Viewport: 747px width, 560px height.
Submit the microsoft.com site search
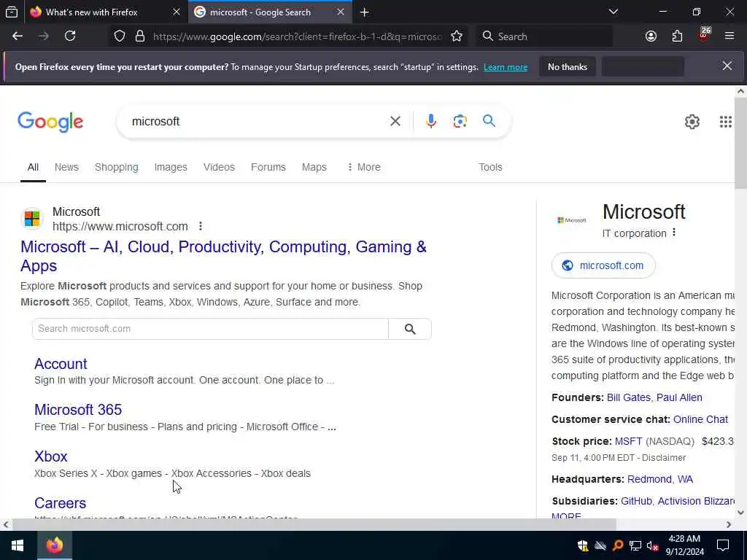(410, 329)
